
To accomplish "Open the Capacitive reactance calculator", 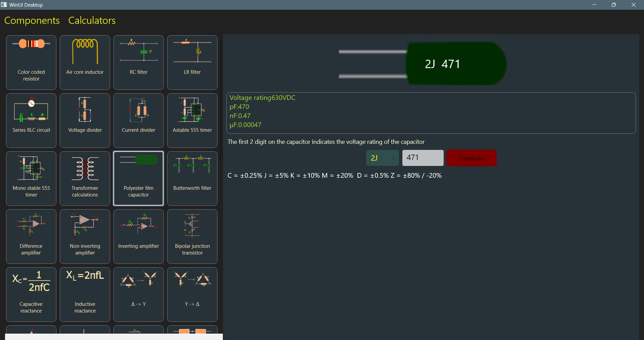I will coord(31,294).
